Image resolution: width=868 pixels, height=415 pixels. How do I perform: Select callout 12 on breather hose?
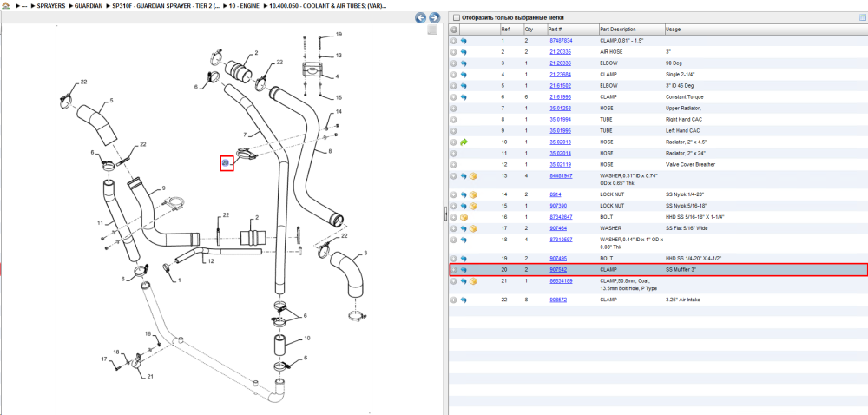(210, 260)
